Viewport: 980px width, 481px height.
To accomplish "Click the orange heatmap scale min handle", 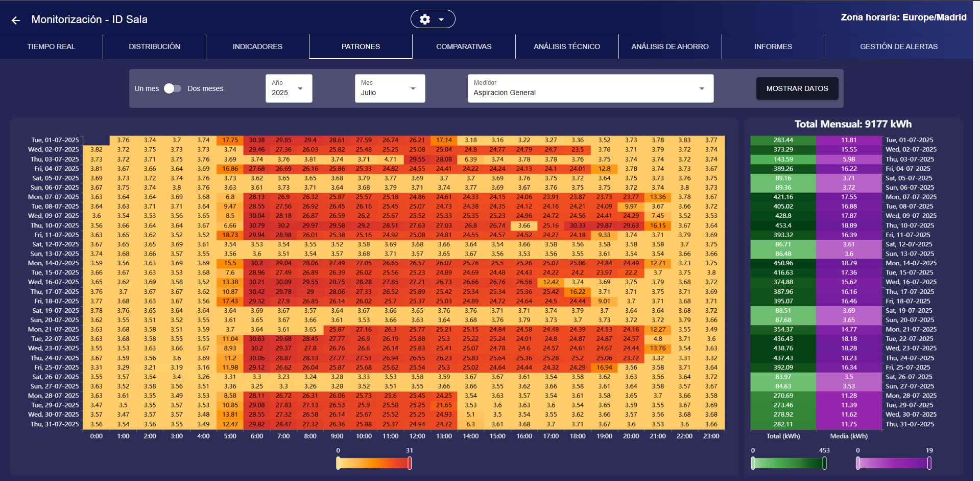I will [338, 463].
